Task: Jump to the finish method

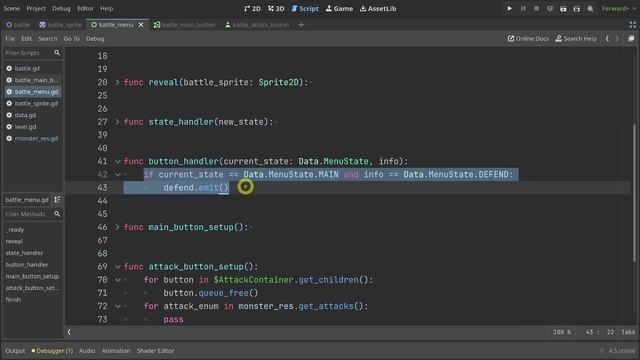Action: coord(13,300)
